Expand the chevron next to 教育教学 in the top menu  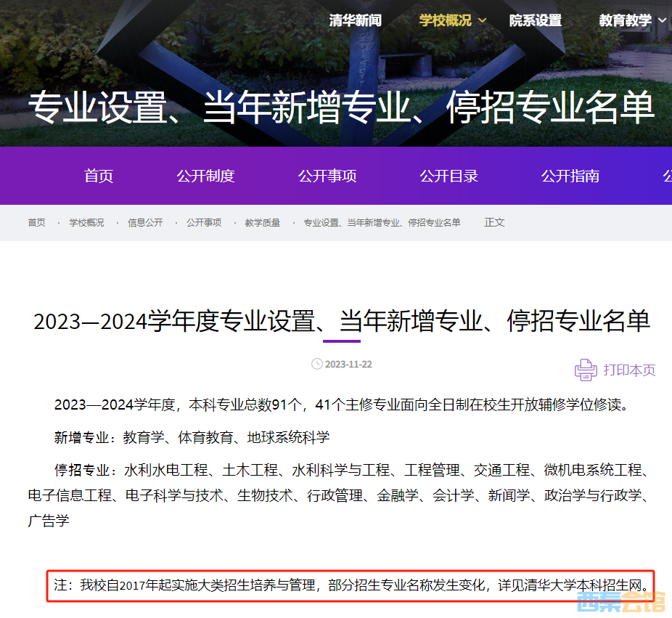663,21
